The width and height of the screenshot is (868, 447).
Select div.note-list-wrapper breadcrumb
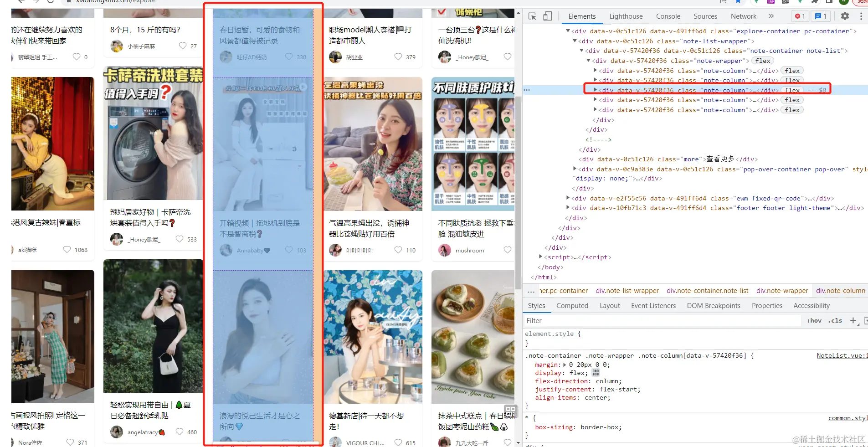point(627,291)
